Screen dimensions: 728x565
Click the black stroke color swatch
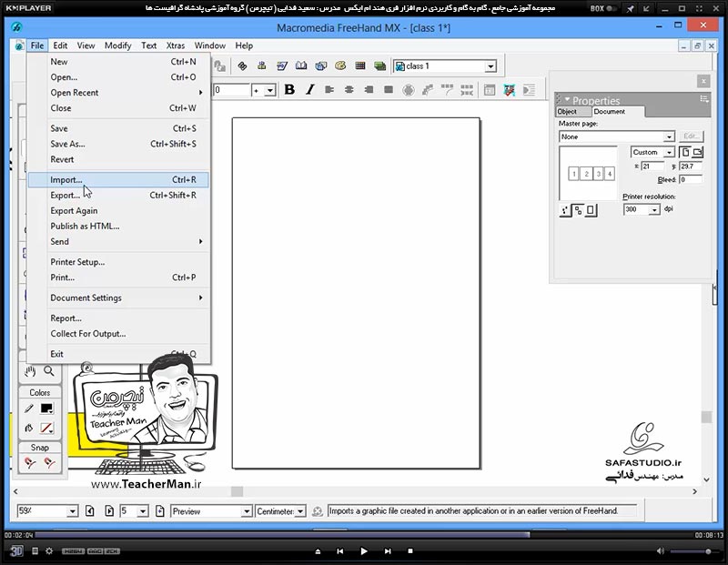(46, 409)
